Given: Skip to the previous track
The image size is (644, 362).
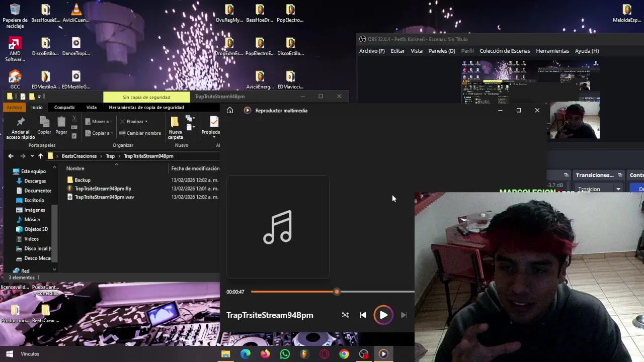Looking at the screenshot, I should point(363,315).
